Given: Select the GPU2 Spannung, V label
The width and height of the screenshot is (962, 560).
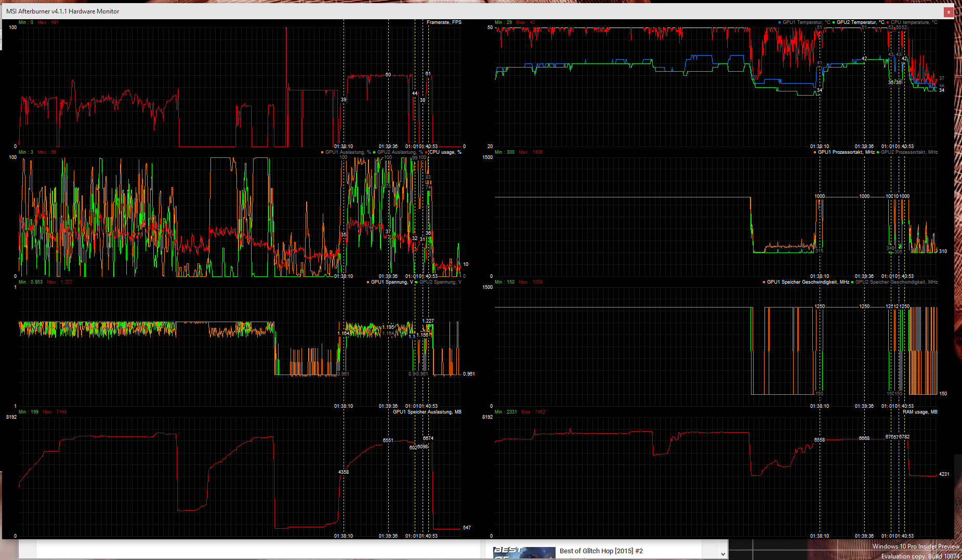Looking at the screenshot, I should 440,282.
